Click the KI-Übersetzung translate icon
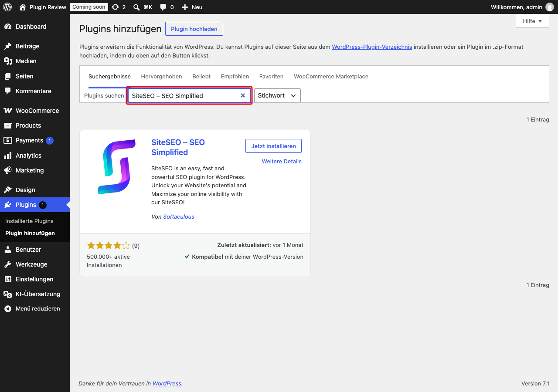The width and height of the screenshot is (558, 392). coord(8,294)
